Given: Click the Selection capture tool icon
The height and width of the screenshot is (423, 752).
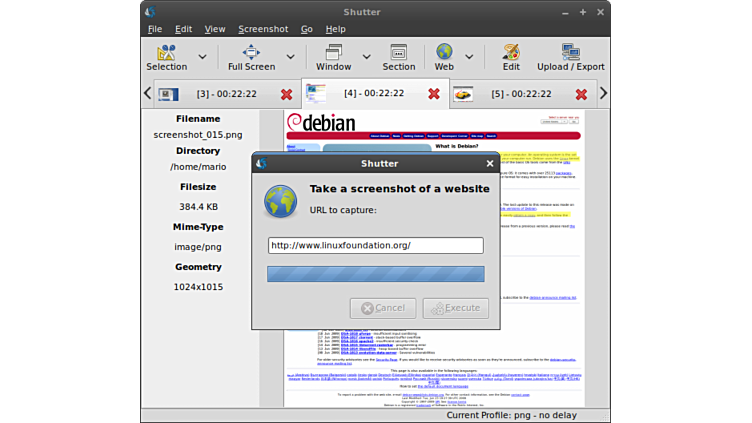Looking at the screenshot, I should pos(166,52).
